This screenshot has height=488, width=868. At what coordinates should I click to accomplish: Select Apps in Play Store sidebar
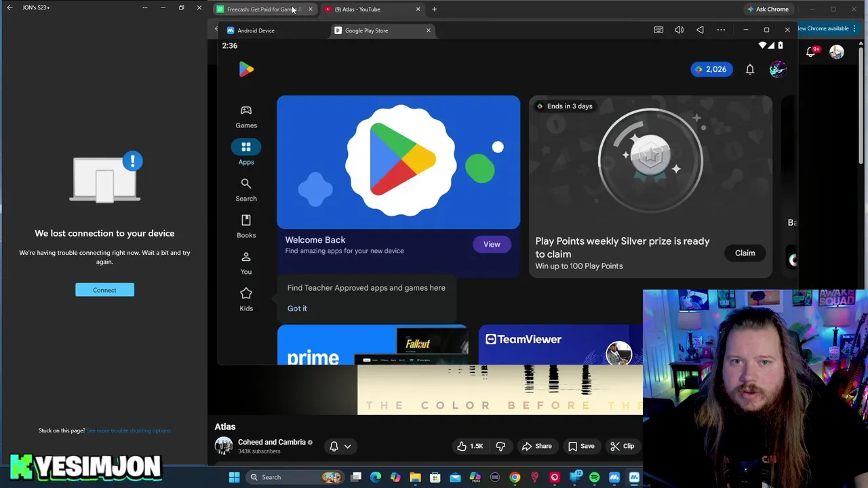(x=246, y=153)
